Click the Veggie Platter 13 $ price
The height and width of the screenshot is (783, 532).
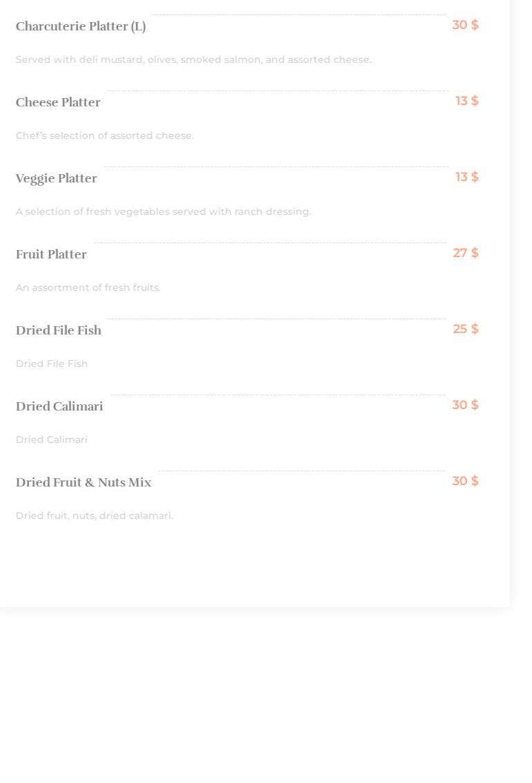coord(466,178)
